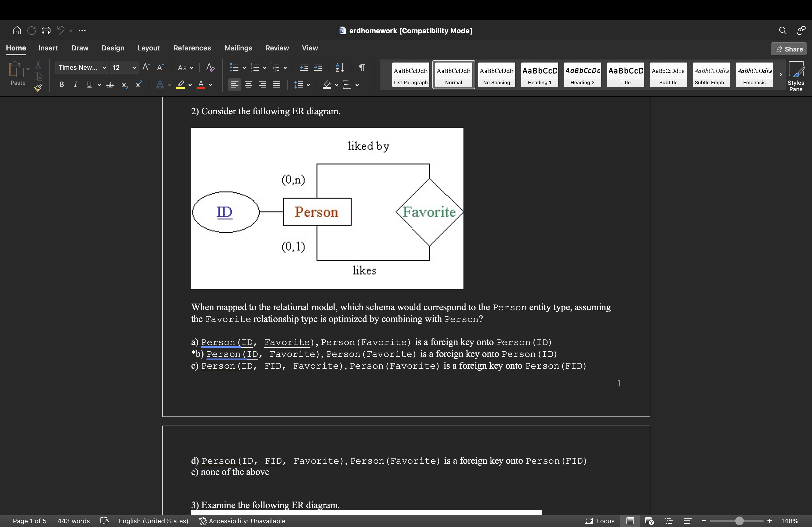Click English (United States) language

click(154, 521)
